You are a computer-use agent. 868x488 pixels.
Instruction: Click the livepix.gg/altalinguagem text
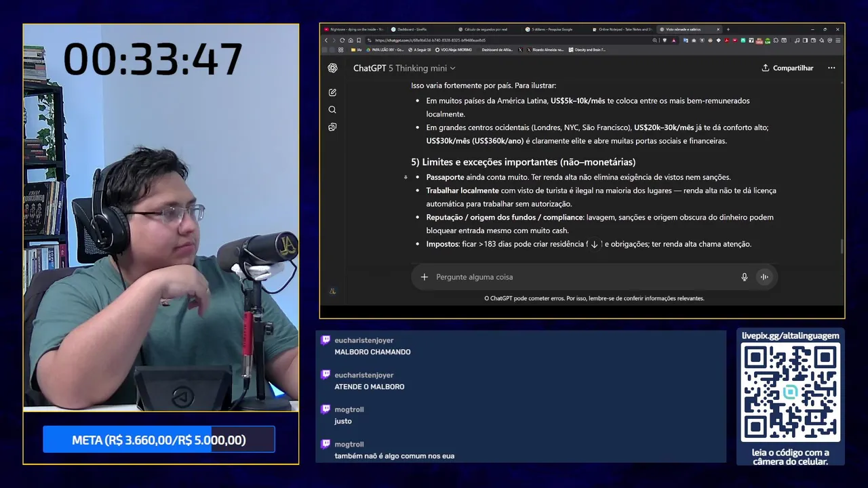click(790, 335)
